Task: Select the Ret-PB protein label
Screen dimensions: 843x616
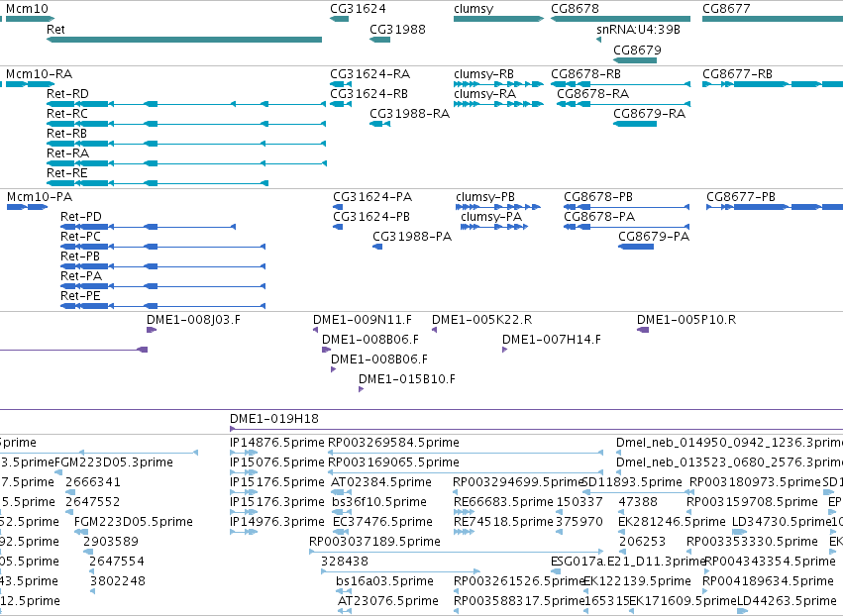Action: [x=80, y=257]
